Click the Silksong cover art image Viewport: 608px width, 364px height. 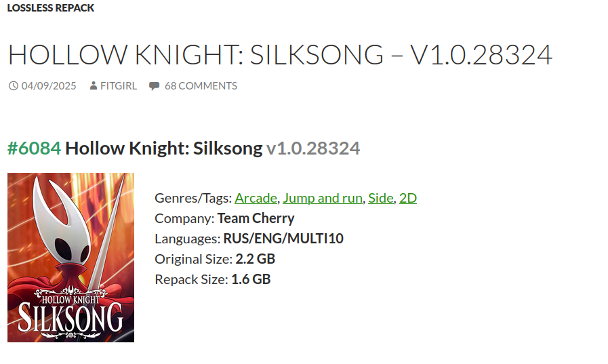pyautogui.click(x=70, y=258)
